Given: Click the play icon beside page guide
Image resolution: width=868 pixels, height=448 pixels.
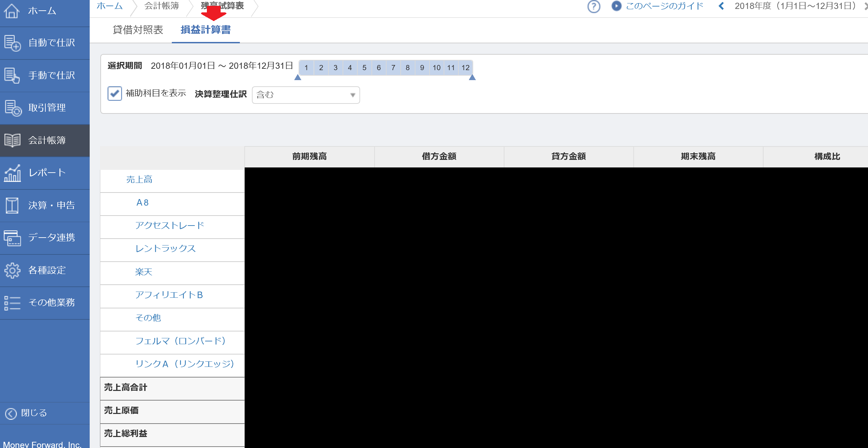Looking at the screenshot, I should tap(616, 6).
